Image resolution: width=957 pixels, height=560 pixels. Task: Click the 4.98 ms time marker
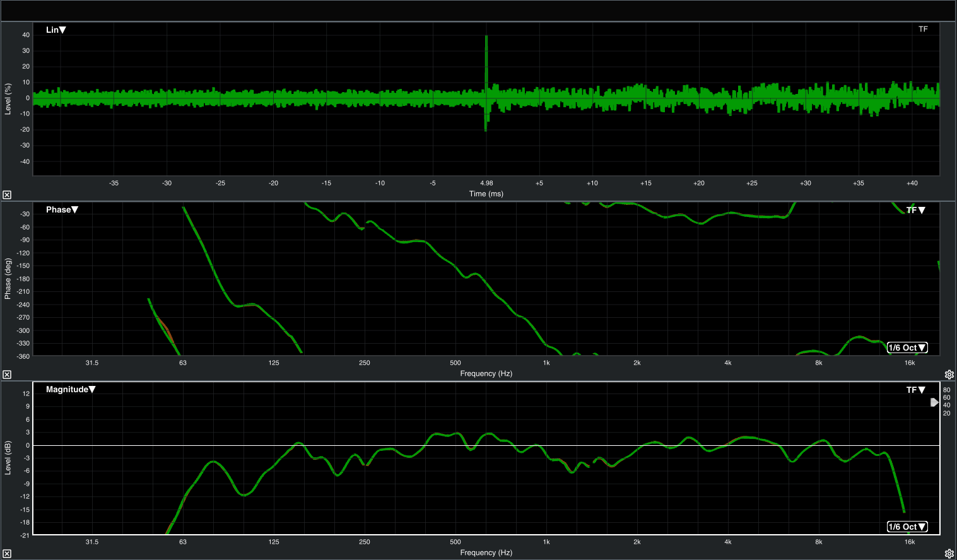(x=486, y=183)
